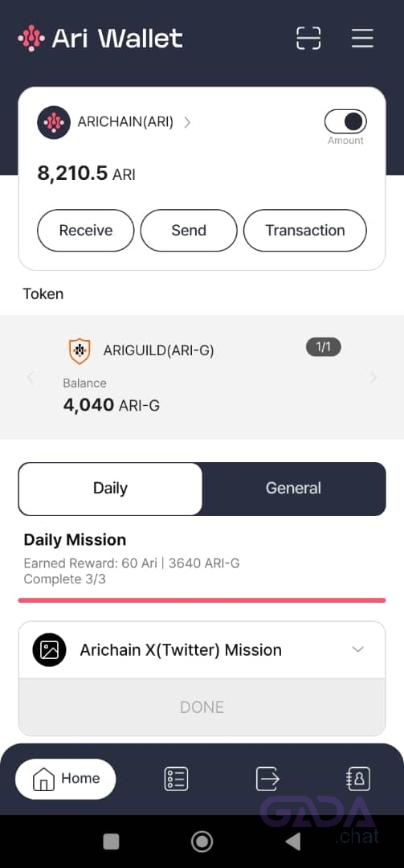Viewport: 404px width, 868px height.
Task: Toggle the Amount visibility switch
Action: [x=345, y=121]
